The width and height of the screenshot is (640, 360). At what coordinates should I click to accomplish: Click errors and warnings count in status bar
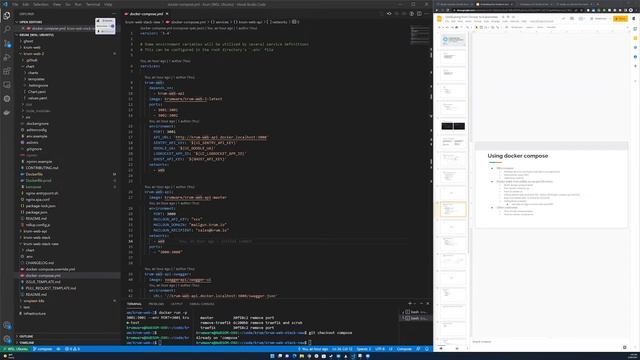[73, 349]
